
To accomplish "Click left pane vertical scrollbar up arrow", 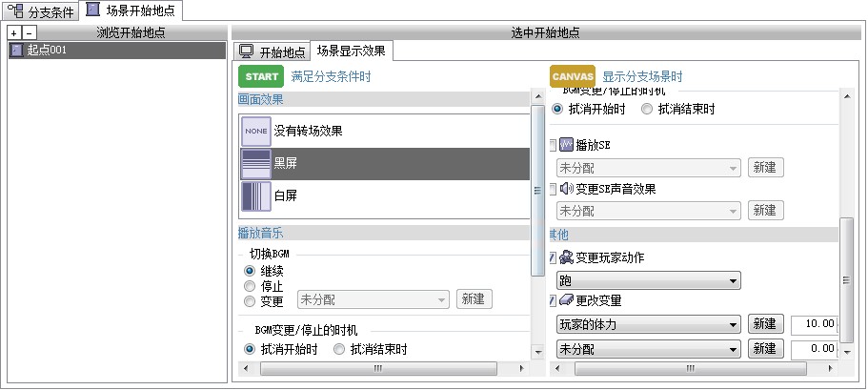I will (538, 97).
